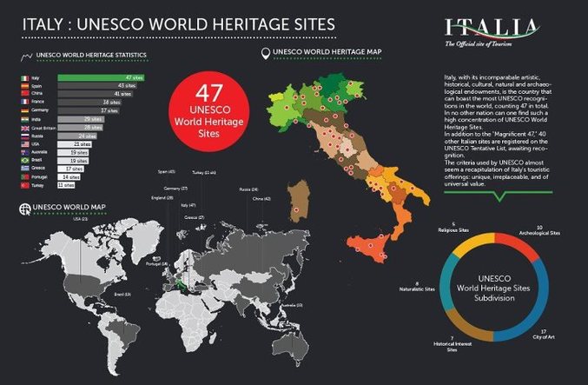Click the Turkey flag icon
This screenshot has height=385, width=588.
tap(23, 183)
